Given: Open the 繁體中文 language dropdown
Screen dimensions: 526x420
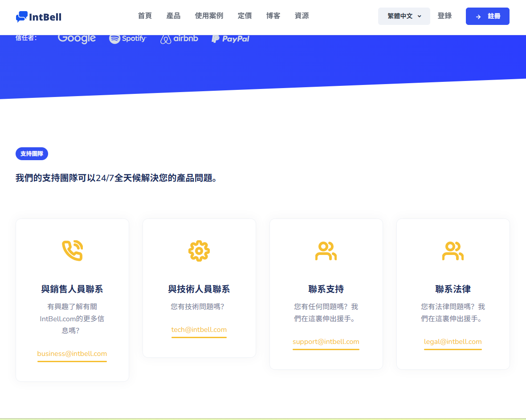Looking at the screenshot, I should pos(404,16).
